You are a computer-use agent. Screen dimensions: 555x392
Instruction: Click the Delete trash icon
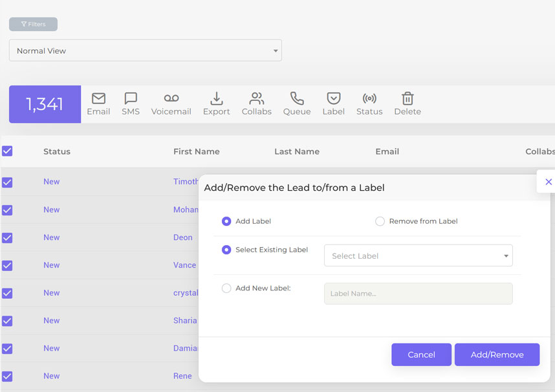408,98
